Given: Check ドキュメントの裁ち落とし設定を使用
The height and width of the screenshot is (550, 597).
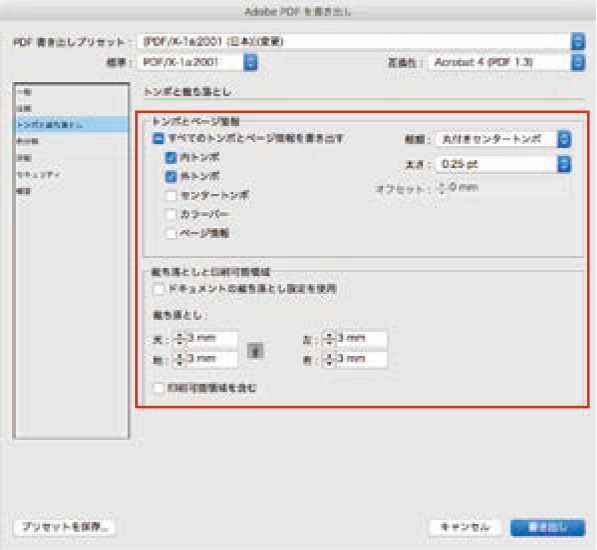Looking at the screenshot, I should (158, 289).
